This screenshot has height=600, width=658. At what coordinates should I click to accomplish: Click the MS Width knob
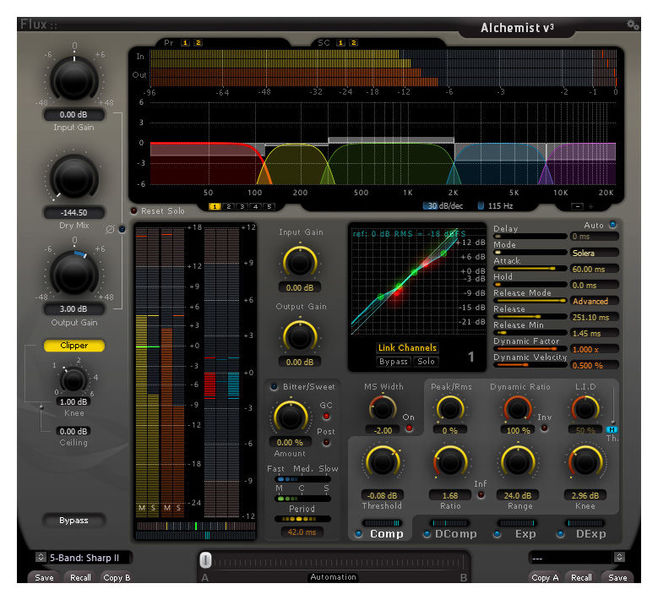tap(382, 409)
